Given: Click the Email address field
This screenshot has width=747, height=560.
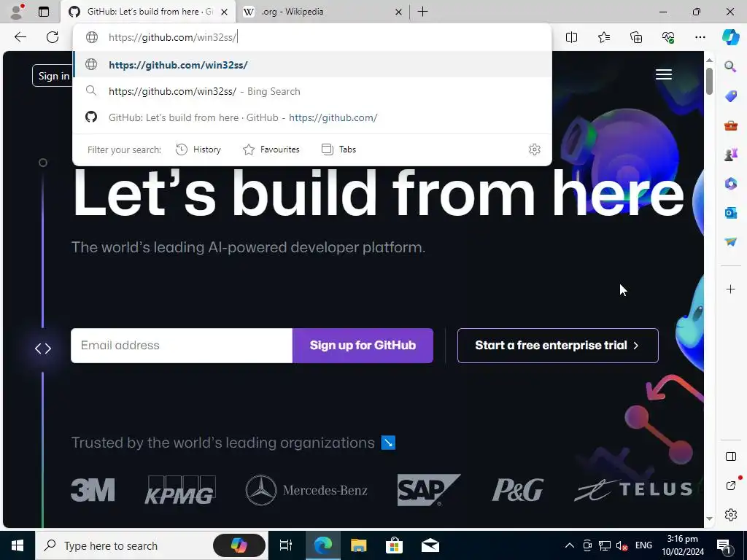Looking at the screenshot, I should pos(182,345).
